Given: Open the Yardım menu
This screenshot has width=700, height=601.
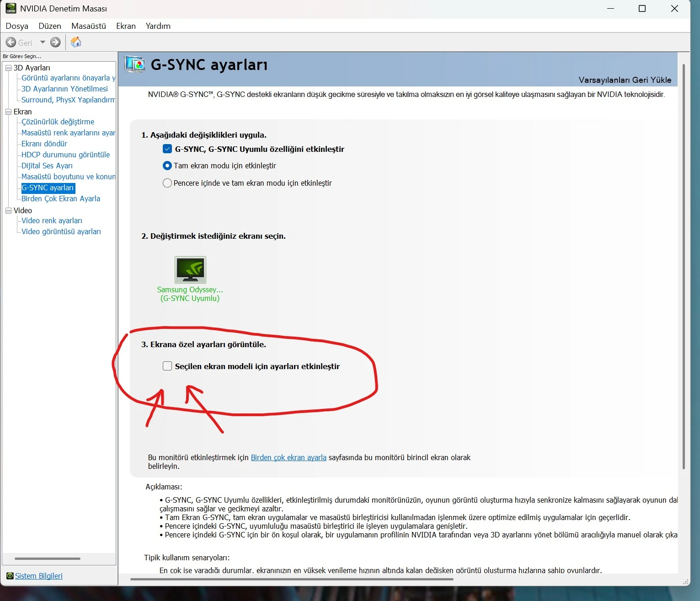Looking at the screenshot, I should 158,26.
